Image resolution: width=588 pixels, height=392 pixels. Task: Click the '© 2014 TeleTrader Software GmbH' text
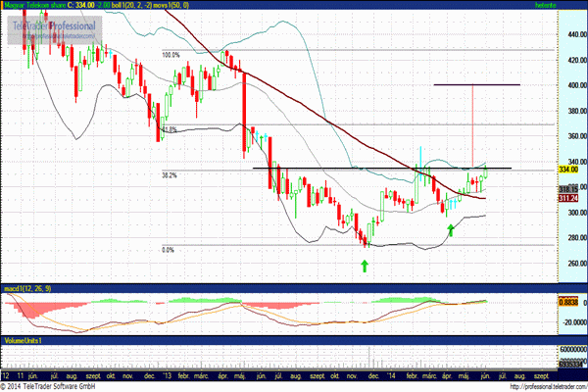(48, 387)
